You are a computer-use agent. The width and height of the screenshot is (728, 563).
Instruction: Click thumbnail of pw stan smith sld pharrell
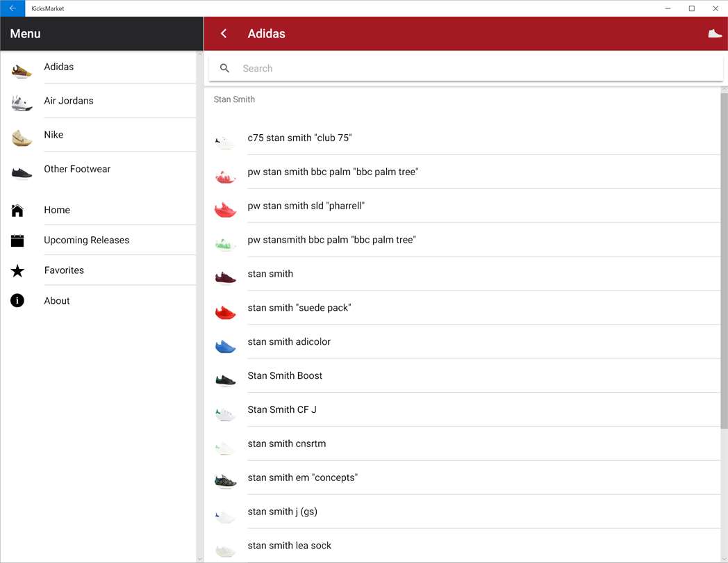coord(225,210)
